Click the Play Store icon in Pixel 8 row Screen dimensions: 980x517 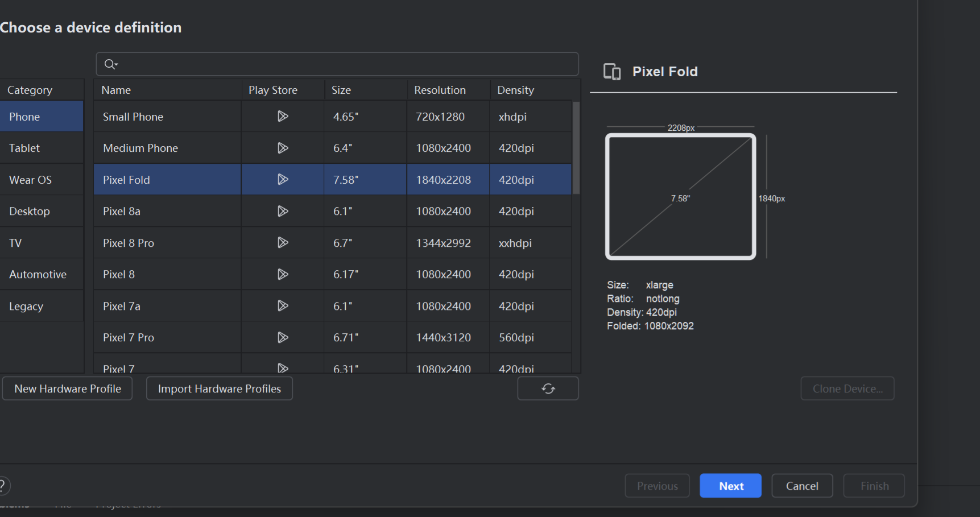point(283,274)
